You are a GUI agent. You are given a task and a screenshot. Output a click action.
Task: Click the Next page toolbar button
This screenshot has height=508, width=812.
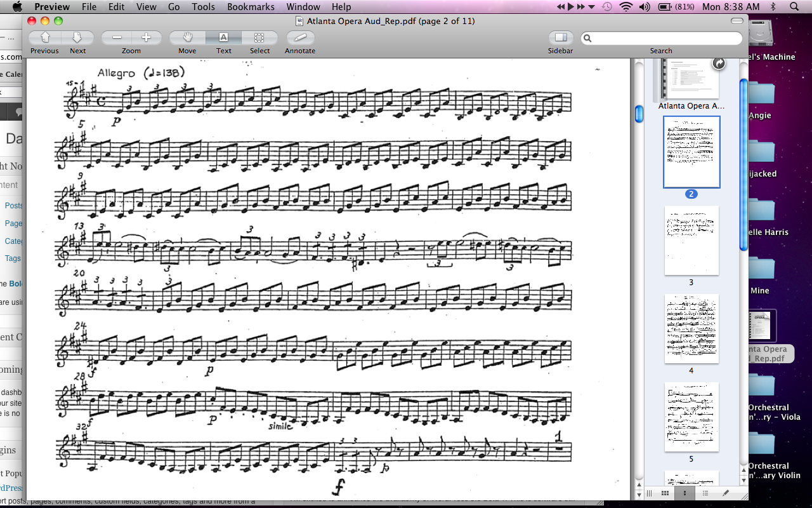click(77, 37)
